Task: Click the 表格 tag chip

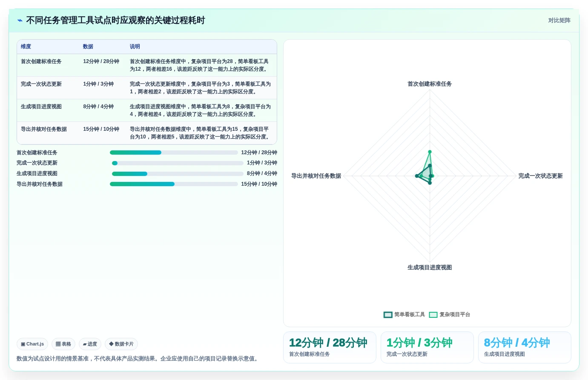Action: (x=63, y=344)
